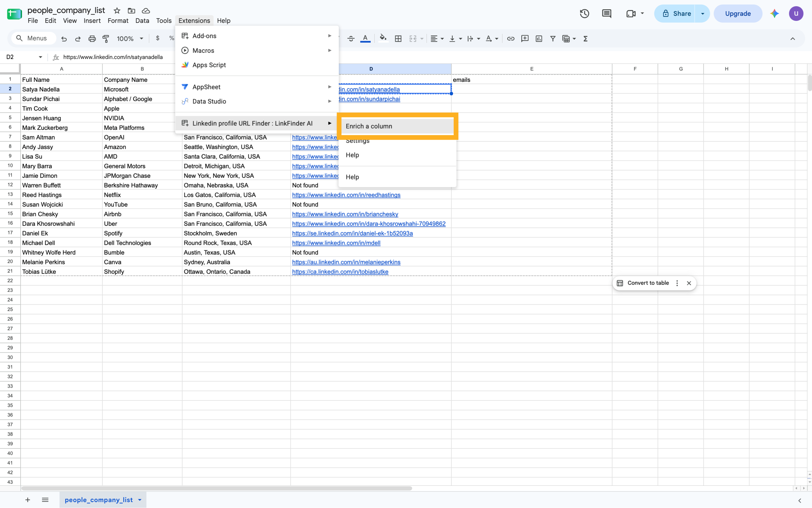
Task: Open the Dara Khosrowshahi LinkedIn link
Action: 369,224
